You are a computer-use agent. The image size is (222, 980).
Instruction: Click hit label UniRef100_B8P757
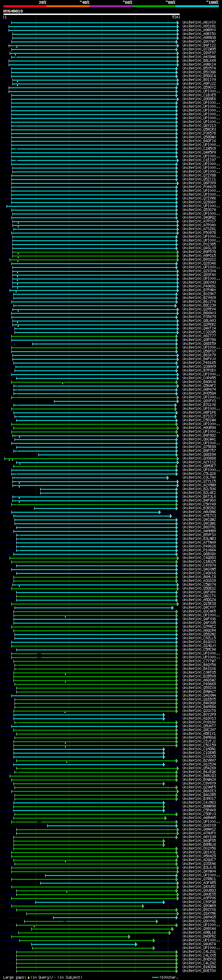[199, 451]
